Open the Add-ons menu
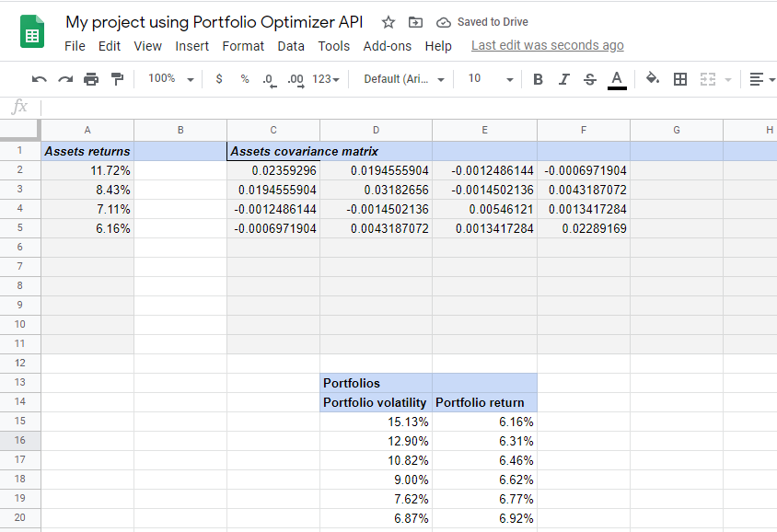 [x=388, y=46]
